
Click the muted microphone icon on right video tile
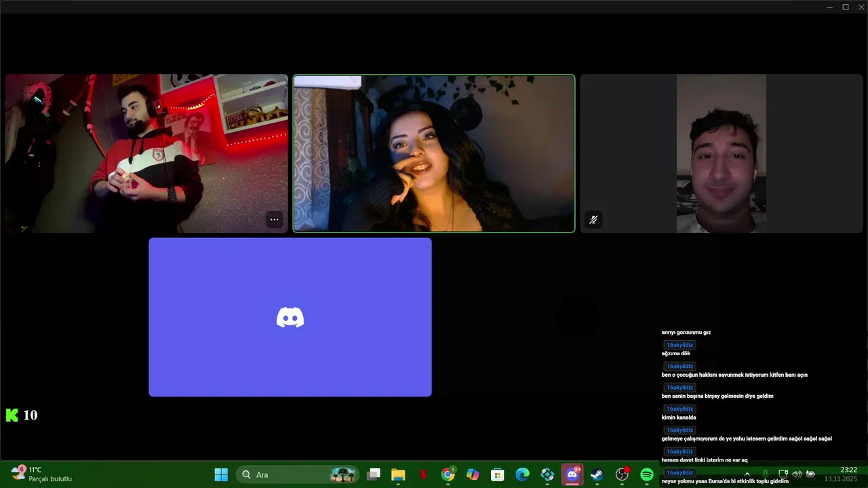coord(593,220)
